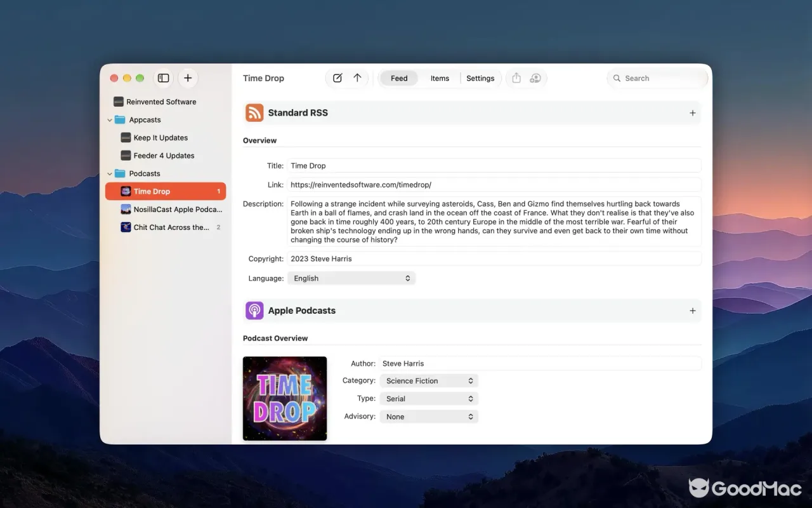Click the Search field in toolbar
Screen dimensions: 812x508
click(x=657, y=78)
